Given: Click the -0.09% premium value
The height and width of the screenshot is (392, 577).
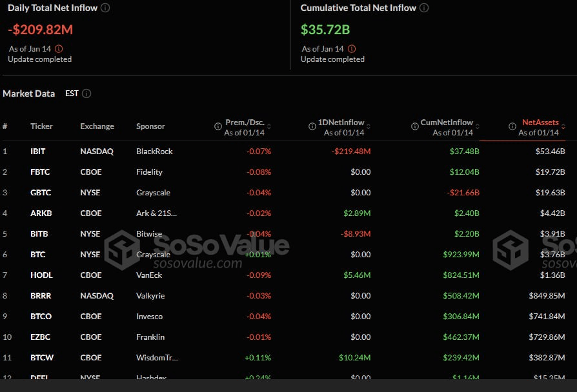Looking at the screenshot, I should (x=259, y=275).
